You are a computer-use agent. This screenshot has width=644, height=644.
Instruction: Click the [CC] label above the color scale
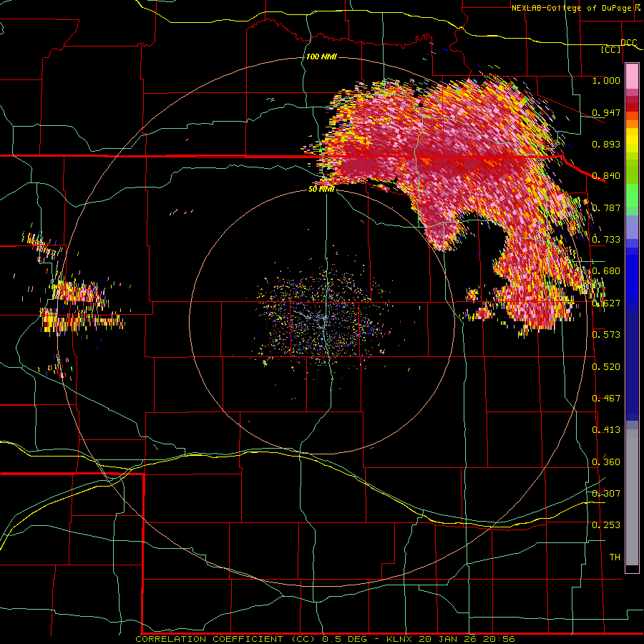[x=611, y=49]
